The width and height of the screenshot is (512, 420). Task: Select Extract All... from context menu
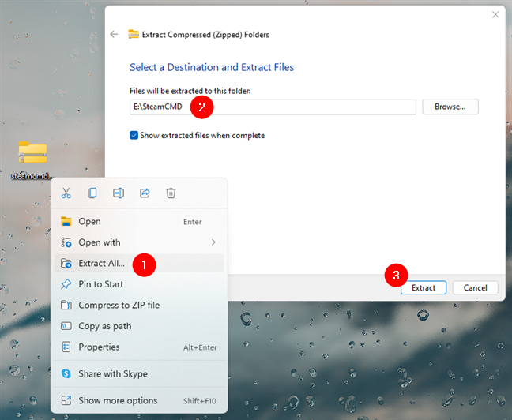coord(139,264)
